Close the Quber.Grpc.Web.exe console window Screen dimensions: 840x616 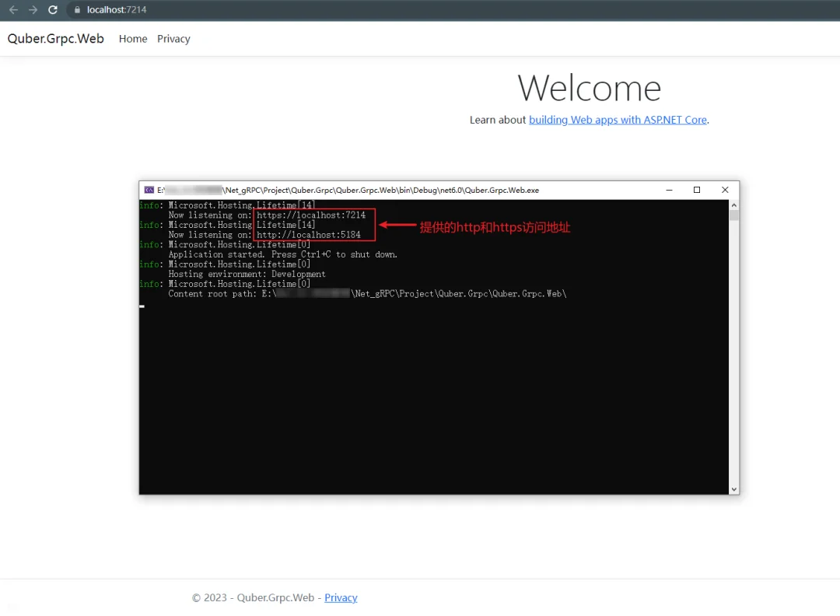click(x=725, y=190)
